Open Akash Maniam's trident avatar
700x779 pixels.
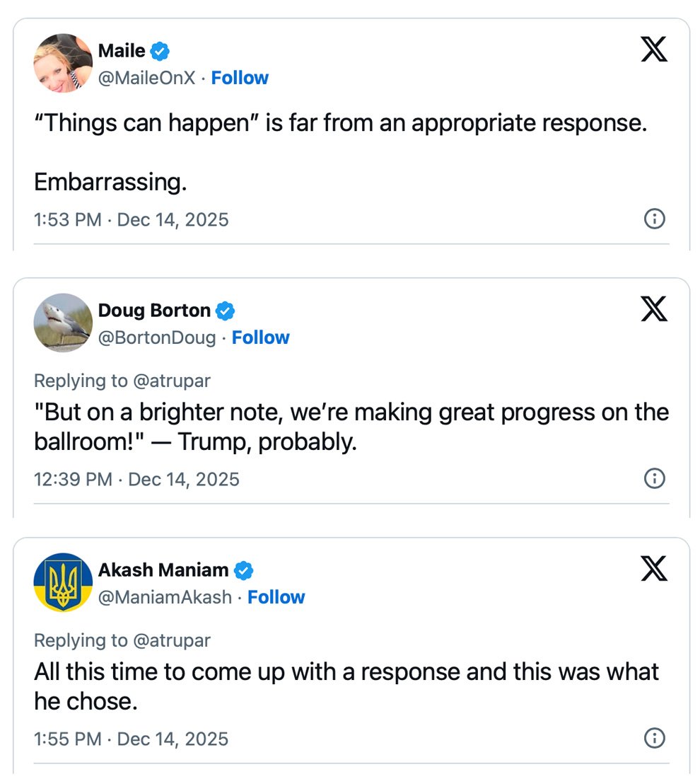point(63,582)
